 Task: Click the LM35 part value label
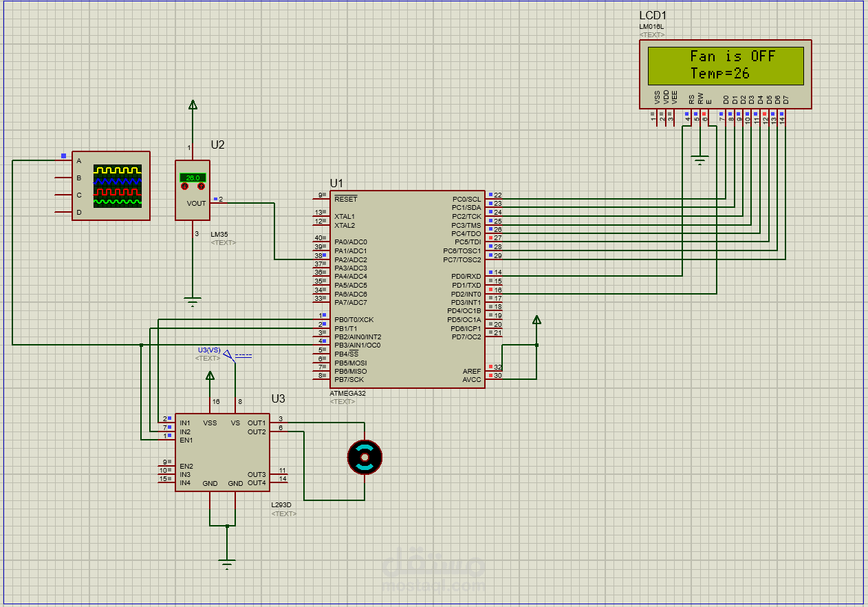[x=219, y=235]
